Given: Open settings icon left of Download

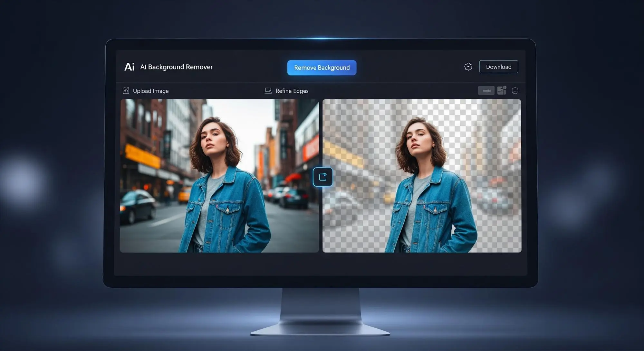Looking at the screenshot, I should point(468,67).
